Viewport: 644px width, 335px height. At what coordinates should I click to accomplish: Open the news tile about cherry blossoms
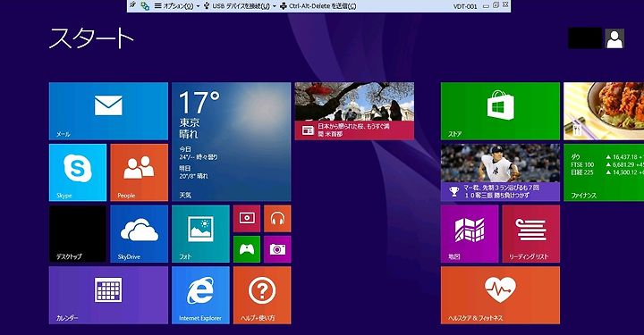coord(354,111)
